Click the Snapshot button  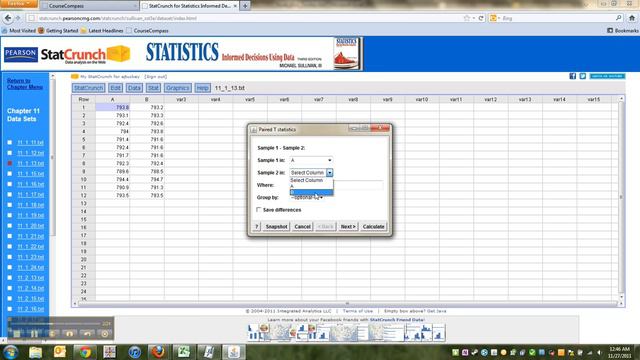point(276,227)
